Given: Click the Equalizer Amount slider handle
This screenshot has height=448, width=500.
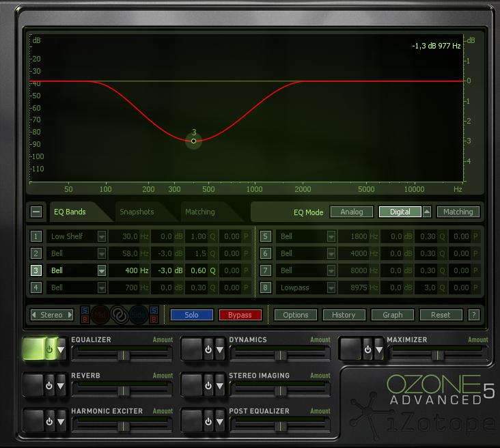Looking at the screenshot, I should click(124, 355).
